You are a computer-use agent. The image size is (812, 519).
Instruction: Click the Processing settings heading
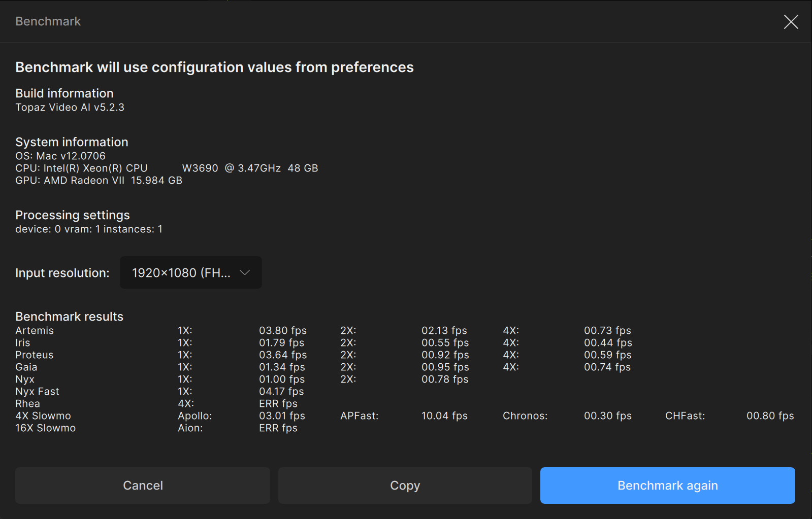(73, 215)
